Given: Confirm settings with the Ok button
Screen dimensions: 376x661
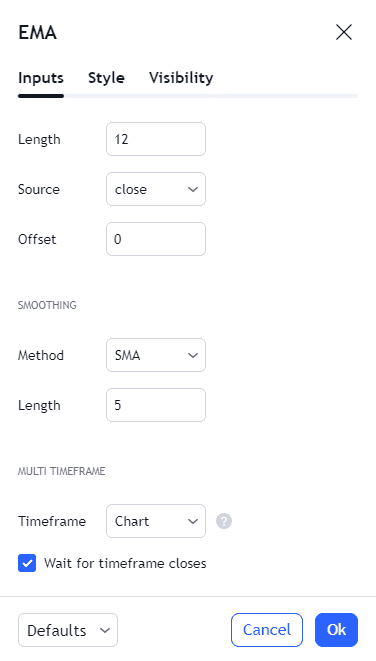Looking at the screenshot, I should 336,630.
